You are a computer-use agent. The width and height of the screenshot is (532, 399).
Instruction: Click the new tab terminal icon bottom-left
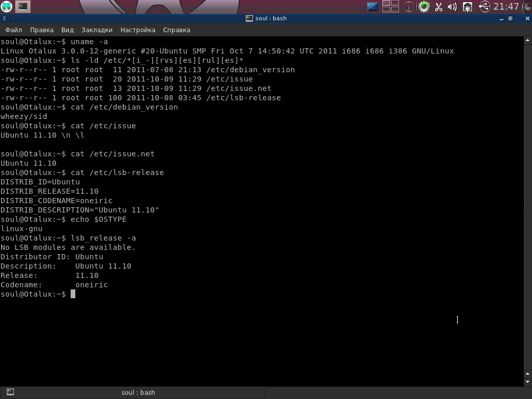tap(10, 392)
